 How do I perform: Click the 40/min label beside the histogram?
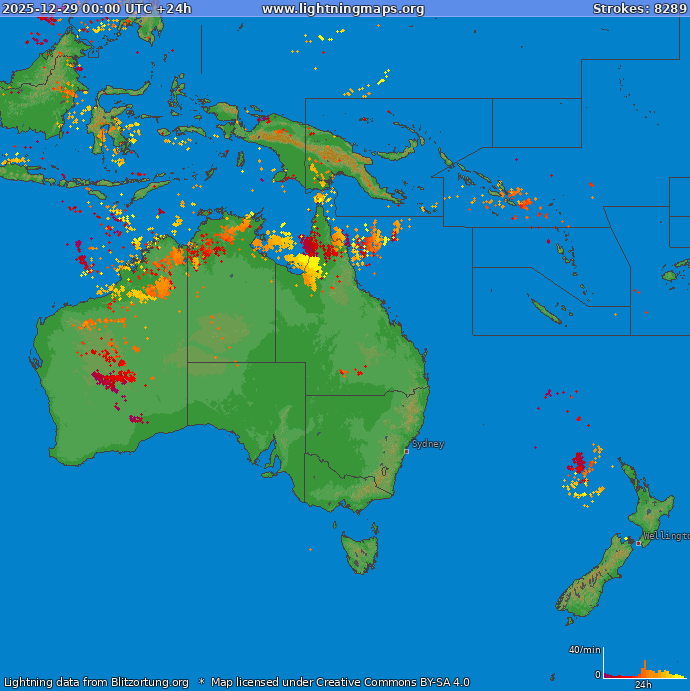[585, 650]
